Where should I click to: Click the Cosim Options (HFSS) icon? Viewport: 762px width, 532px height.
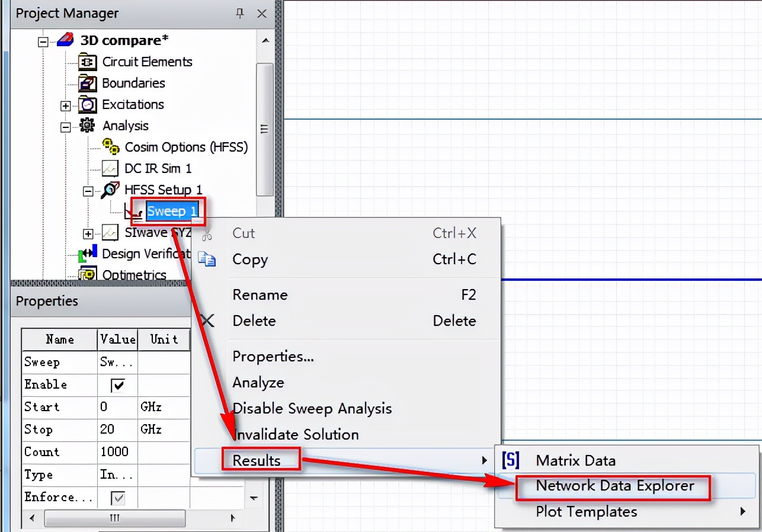tap(110, 147)
